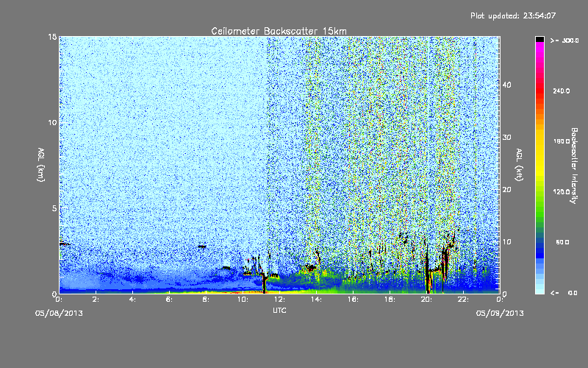Click the '2:' hour tick label
Image resolution: width=588 pixels, height=368 pixels.
96,300
